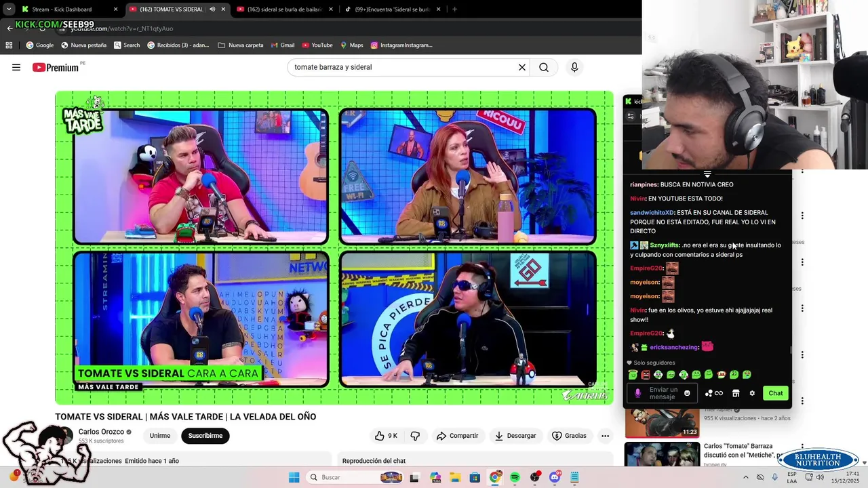868x488 pixels.
Task: Open Chrome from the taskbar
Action: pyautogui.click(x=495, y=477)
